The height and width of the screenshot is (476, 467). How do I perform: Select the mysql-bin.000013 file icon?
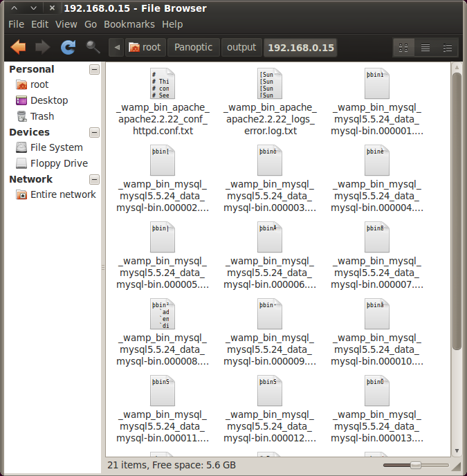point(377,391)
